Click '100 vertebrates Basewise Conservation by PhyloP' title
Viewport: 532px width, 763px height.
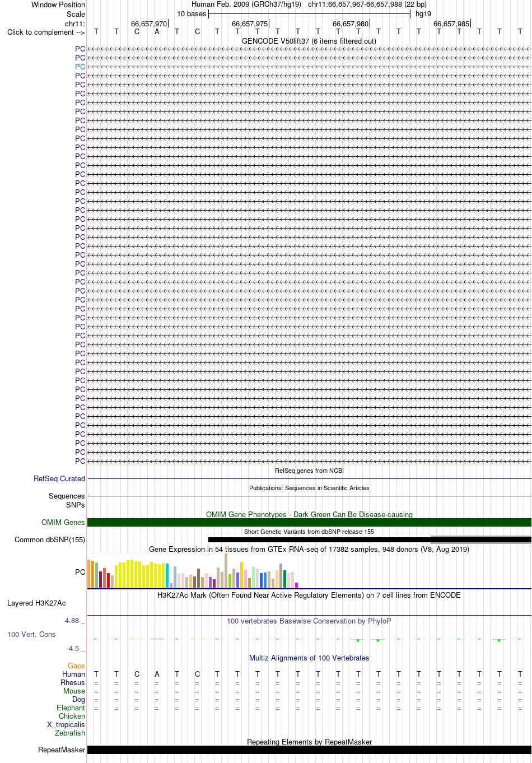coord(309,621)
